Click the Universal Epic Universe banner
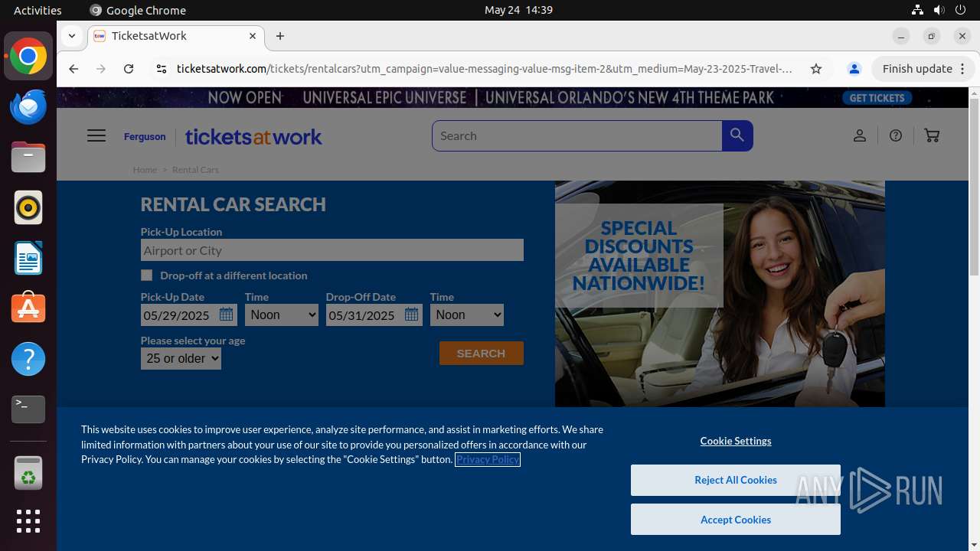The image size is (980, 551). click(513, 98)
